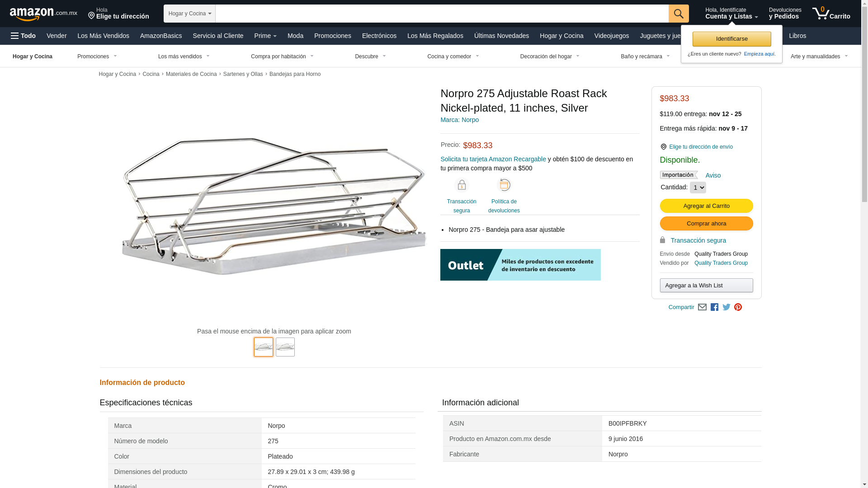Open the Videojuegos nav item
Screen dimensions: 868x488
pos(611,36)
